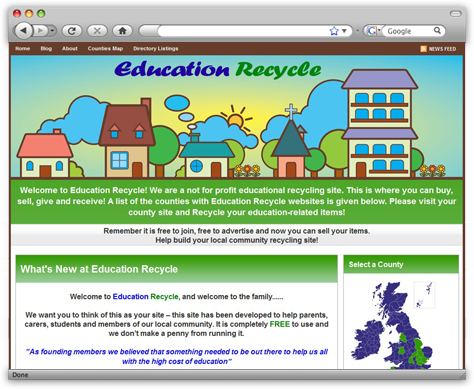Follow the NEWS FEED link
474x389 pixels.
point(442,49)
